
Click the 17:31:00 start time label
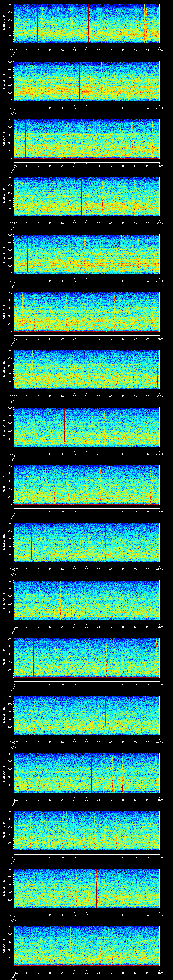click(14, 50)
